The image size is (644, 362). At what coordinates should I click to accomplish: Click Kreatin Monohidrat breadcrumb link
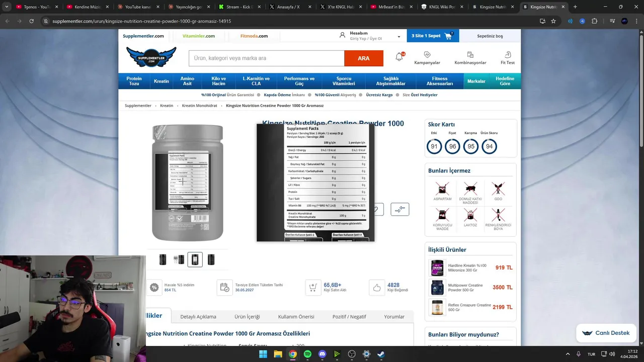200,106
